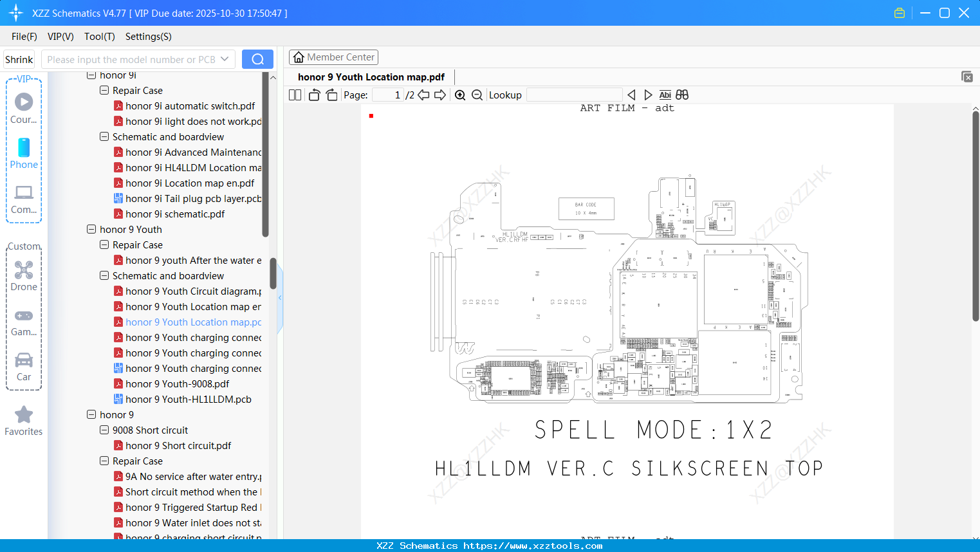Click the PDF scrollbar down arrow
This screenshot has height=552, width=980.
(x=975, y=537)
